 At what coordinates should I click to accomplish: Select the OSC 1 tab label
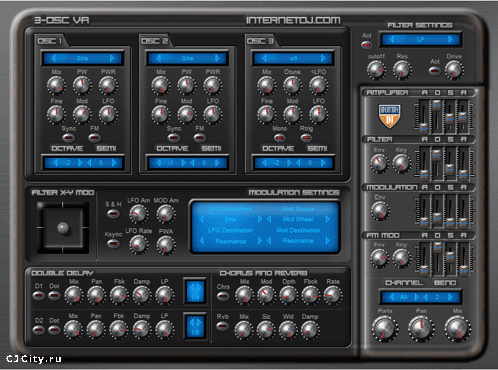50,41
